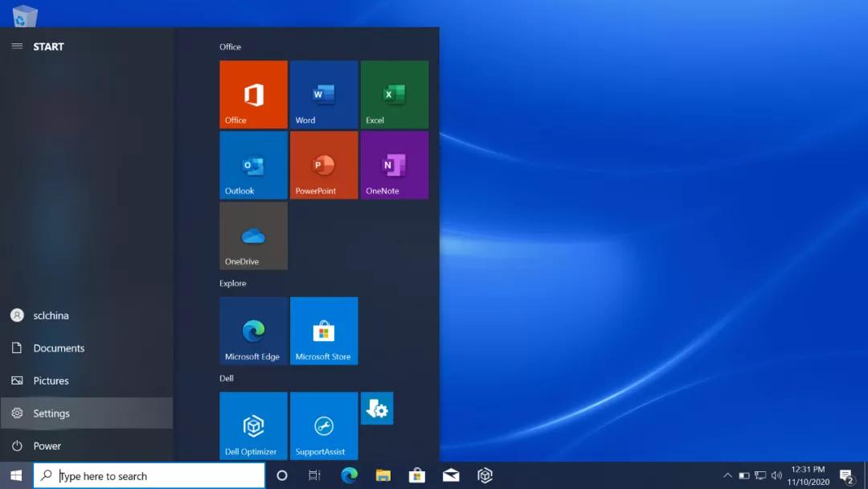
Task: Open the Mail app on the taskbar
Action: click(451, 475)
